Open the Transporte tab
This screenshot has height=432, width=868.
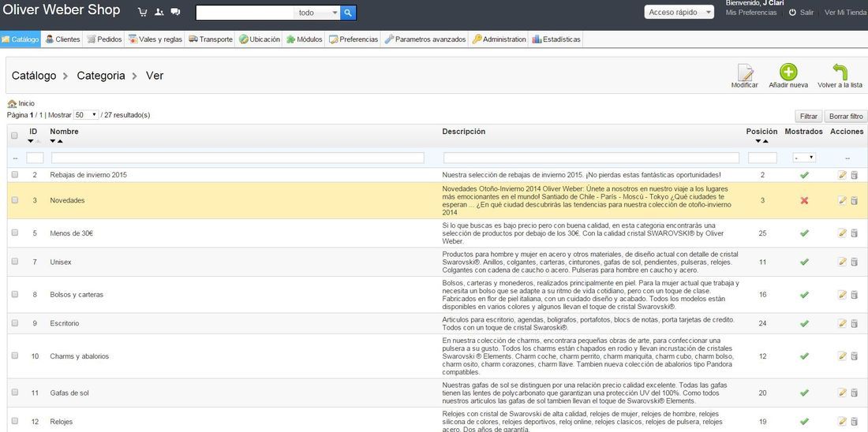[x=211, y=39]
